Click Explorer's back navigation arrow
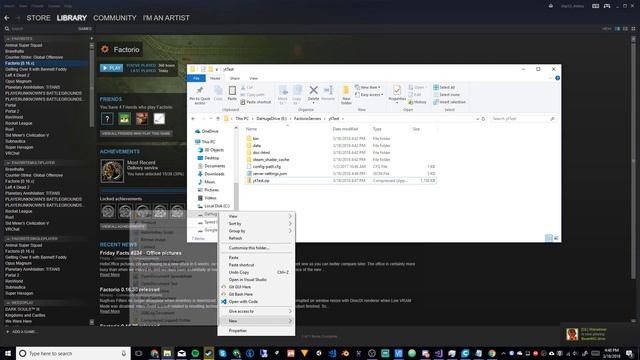The image size is (640, 360). pyautogui.click(x=193, y=119)
